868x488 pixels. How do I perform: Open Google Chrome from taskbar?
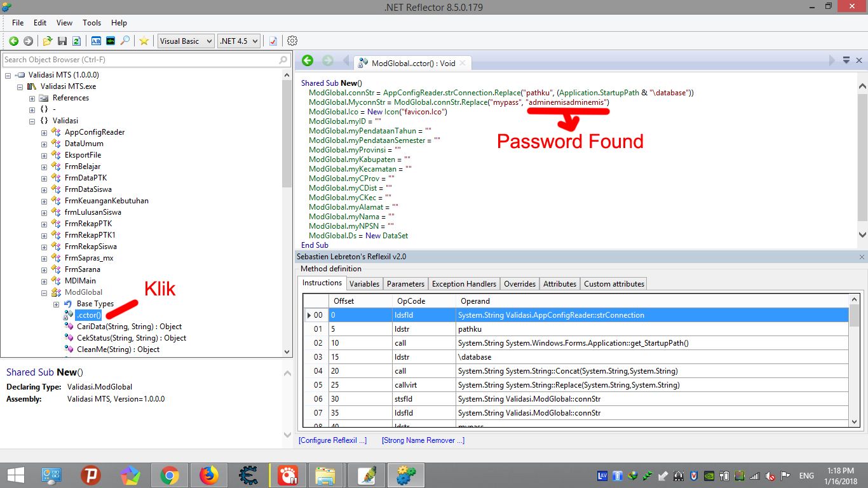169,475
